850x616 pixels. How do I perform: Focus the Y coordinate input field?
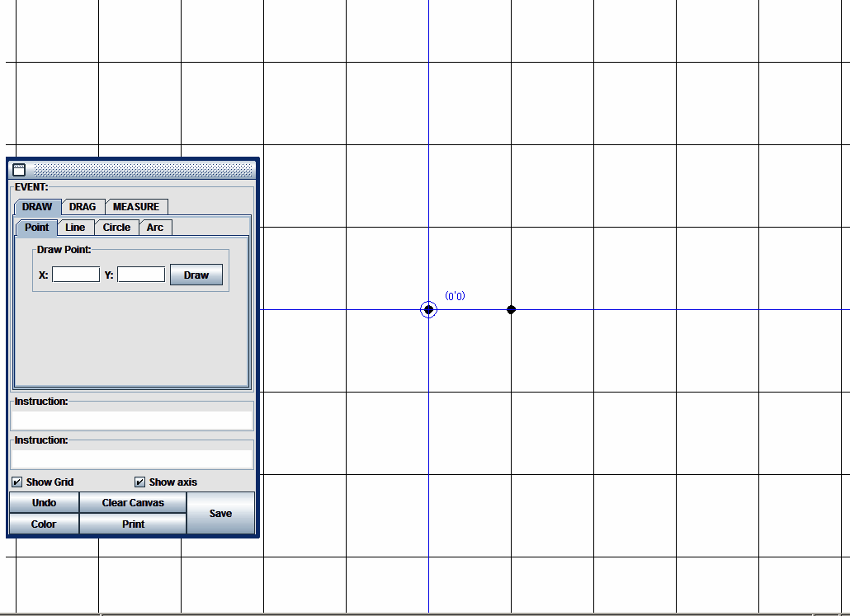(x=141, y=275)
